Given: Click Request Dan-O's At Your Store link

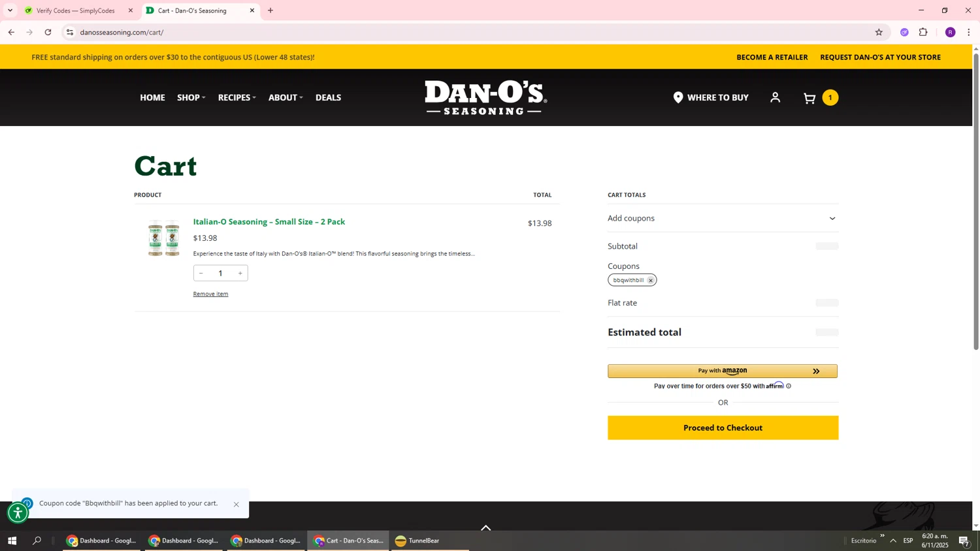Looking at the screenshot, I should pyautogui.click(x=880, y=57).
